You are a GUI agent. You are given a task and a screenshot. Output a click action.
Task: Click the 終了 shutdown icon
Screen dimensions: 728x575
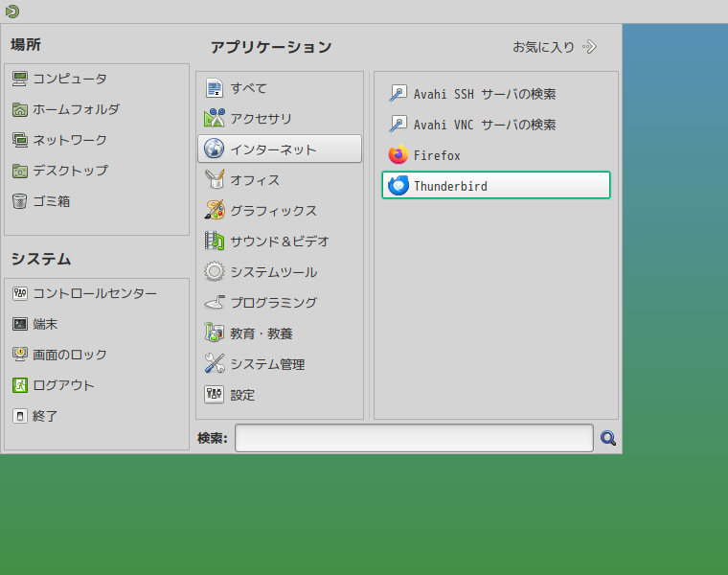click(x=19, y=416)
